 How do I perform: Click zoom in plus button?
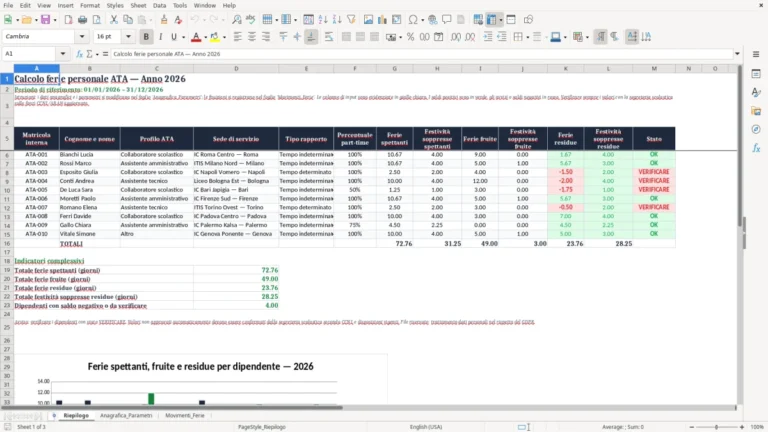pyautogui.click(x=742, y=427)
